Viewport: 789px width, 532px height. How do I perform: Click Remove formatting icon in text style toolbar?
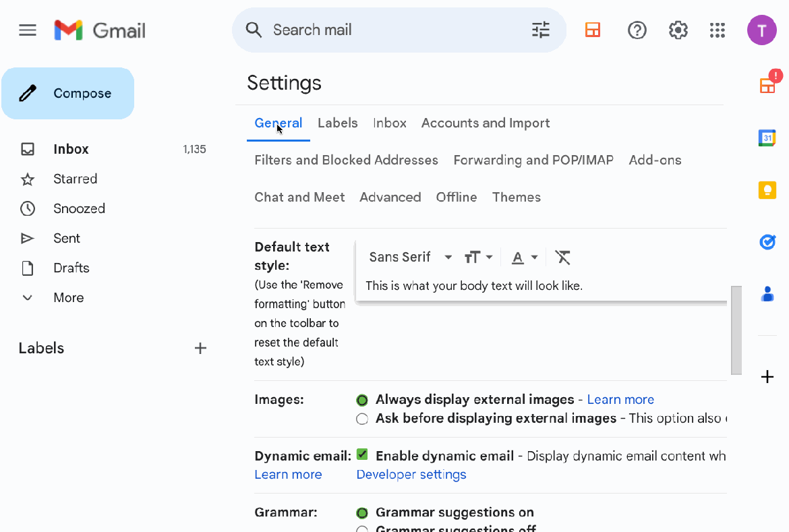pos(562,257)
